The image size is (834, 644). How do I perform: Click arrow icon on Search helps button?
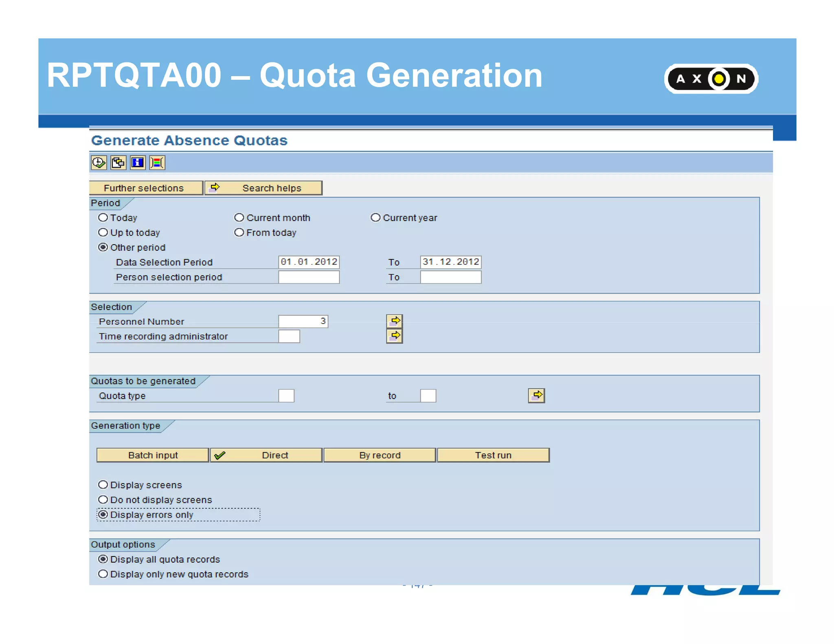215,187
